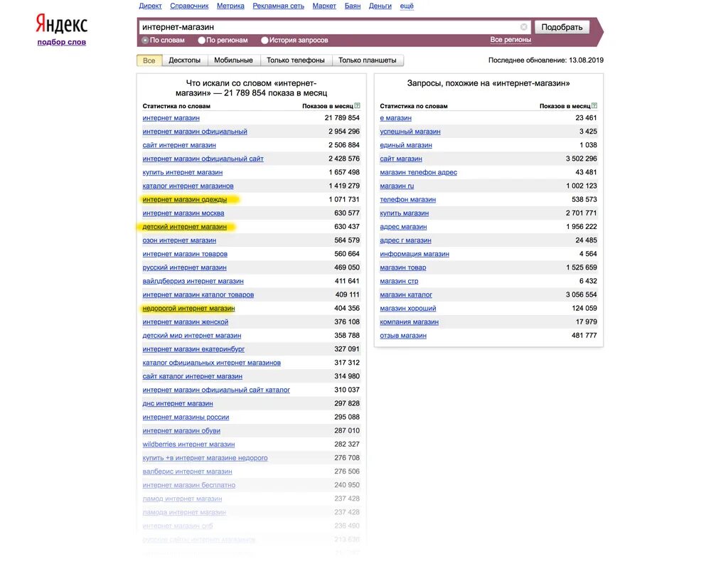Viewport: 728px width, 564px height.
Task: Open the подбор слов link under logo
Action: (62, 42)
